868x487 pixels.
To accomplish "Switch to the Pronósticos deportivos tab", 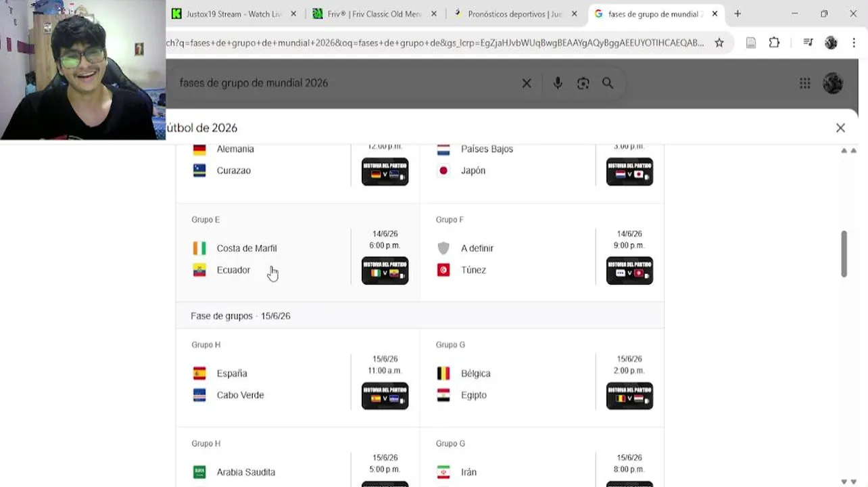I will [514, 14].
